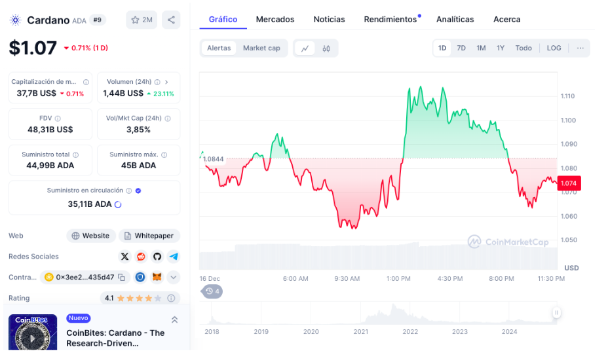Image resolution: width=608 pixels, height=364 pixels.
Task: Click 2022 on the history timeline
Action: click(410, 331)
